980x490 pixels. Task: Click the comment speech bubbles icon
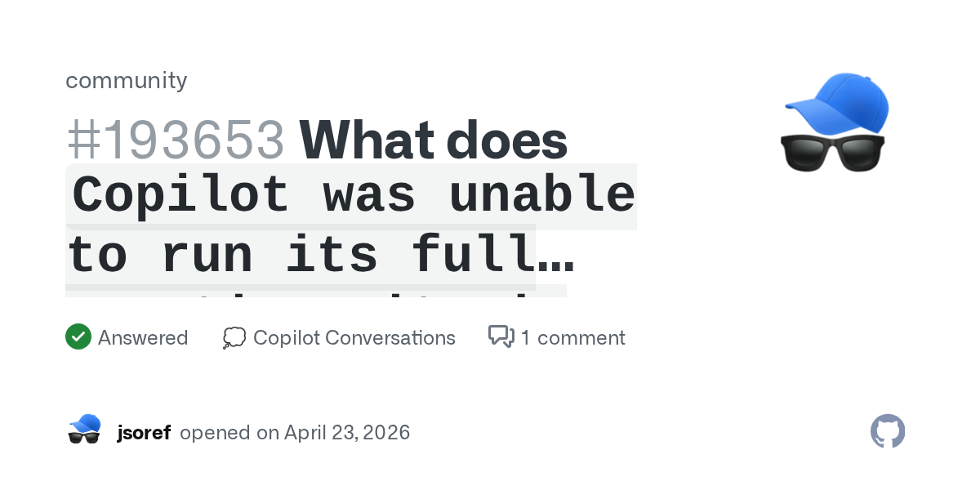501,336
